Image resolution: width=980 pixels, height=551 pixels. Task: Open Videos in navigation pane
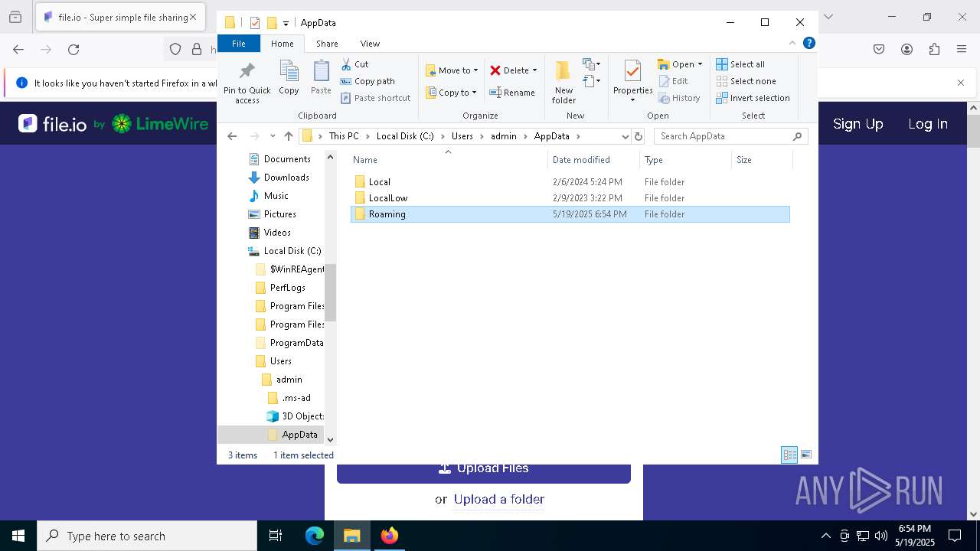pos(270,233)
